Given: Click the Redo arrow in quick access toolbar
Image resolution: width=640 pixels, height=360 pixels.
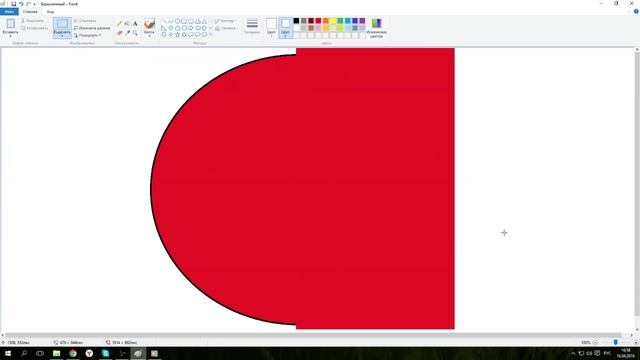Looking at the screenshot, I should click(x=28, y=4).
